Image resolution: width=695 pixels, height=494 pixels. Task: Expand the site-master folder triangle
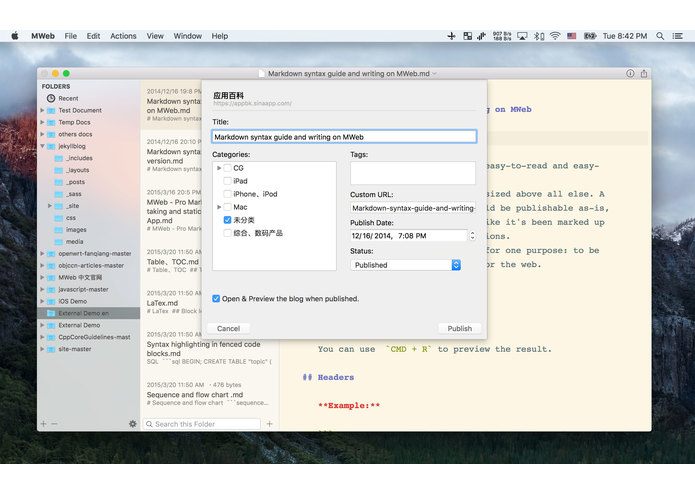click(43, 349)
